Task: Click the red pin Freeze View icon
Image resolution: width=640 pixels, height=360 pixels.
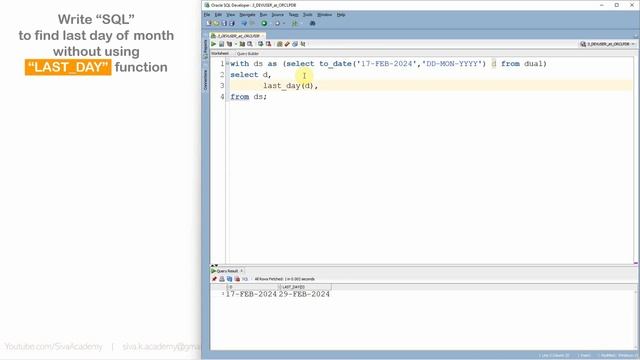Action: (214, 279)
